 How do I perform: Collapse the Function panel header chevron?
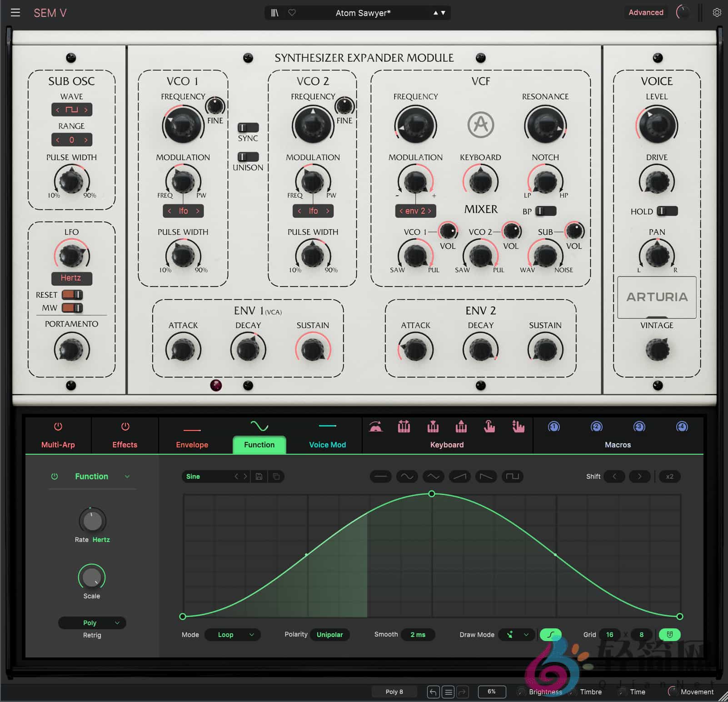coord(128,476)
